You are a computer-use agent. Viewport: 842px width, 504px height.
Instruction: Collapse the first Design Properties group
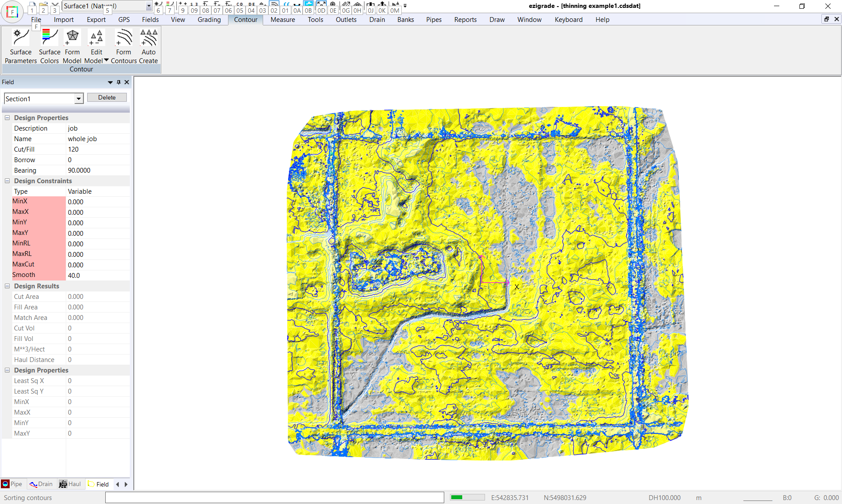point(7,118)
